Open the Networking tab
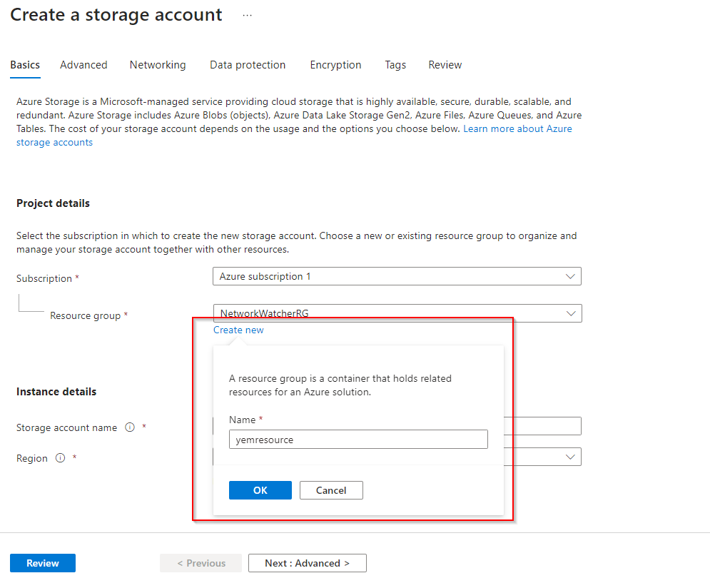Viewport: 710px width, 588px height. pyautogui.click(x=158, y=65)
